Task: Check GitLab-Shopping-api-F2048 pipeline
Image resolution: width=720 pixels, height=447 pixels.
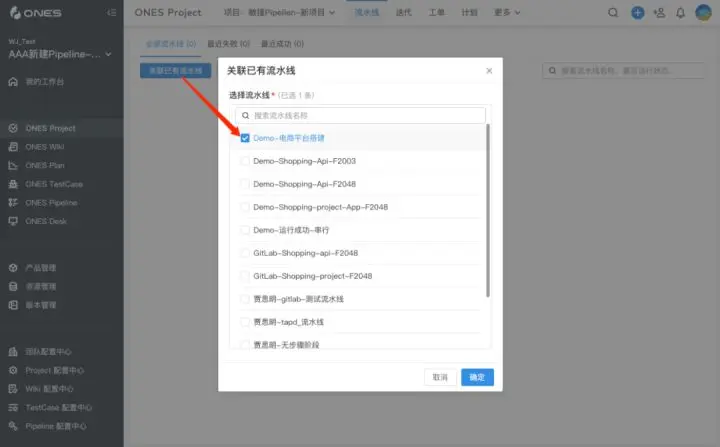Action: pos(245,253)
